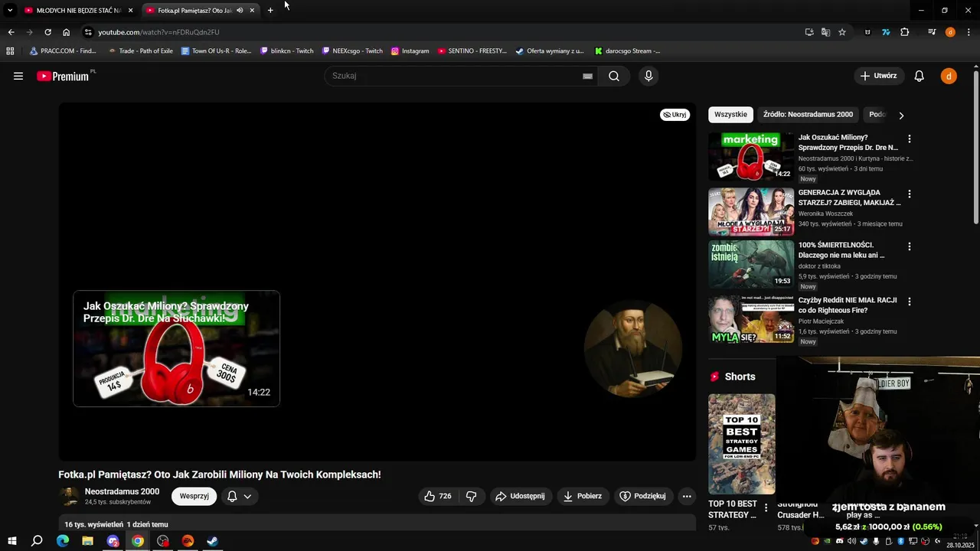Select the Wszystkie filter chip
Image resolution: width=980 pixels, height=551 pixels.
[x=730, y=115]
